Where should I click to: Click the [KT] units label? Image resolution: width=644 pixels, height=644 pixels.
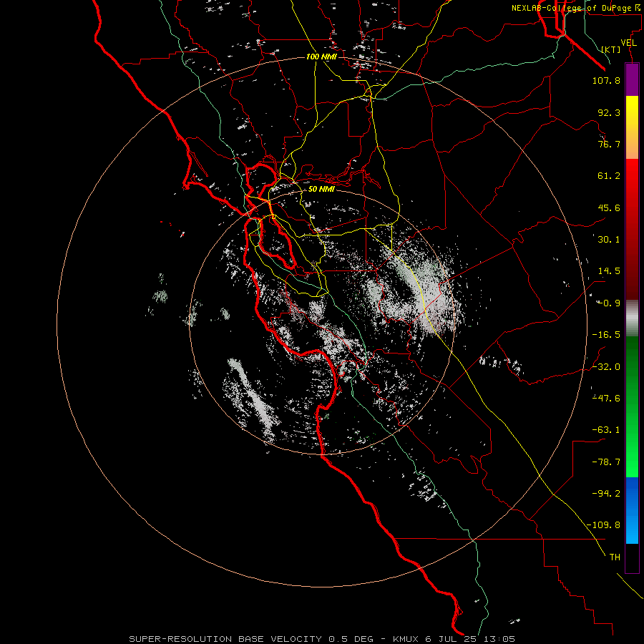click(610, 49)
